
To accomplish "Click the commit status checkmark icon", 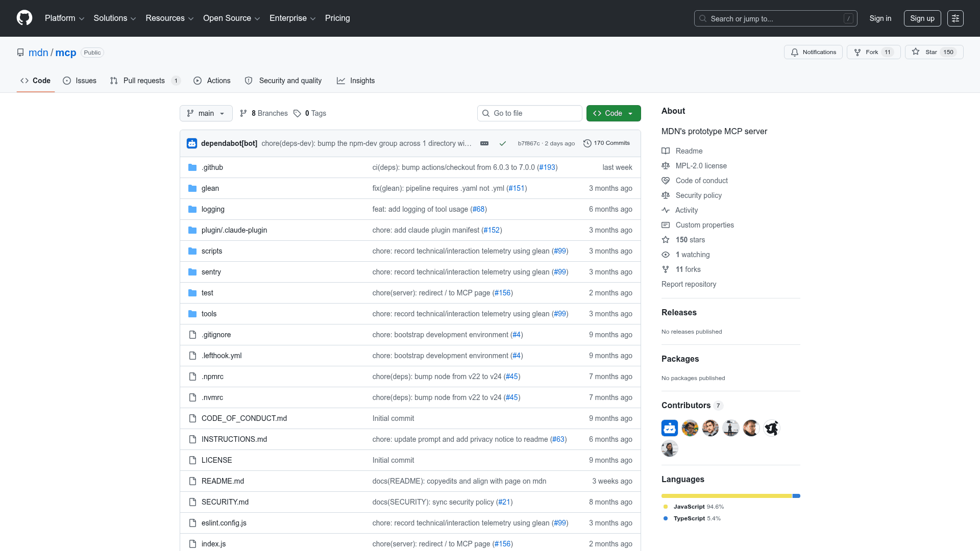I will pyautogui.click(x=503, y=143).
